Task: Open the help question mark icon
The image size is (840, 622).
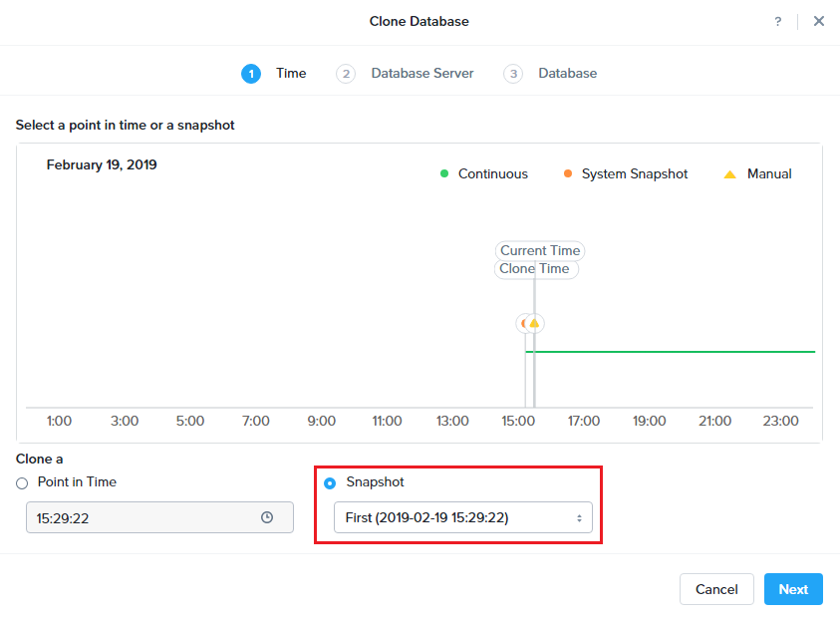Action: point(778,21)
